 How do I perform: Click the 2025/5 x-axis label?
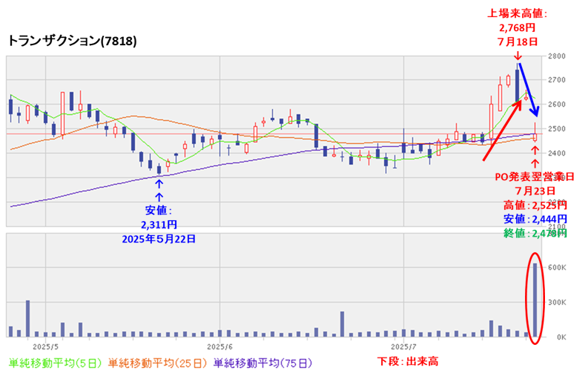pyautogui.click(x=45, y=346)
